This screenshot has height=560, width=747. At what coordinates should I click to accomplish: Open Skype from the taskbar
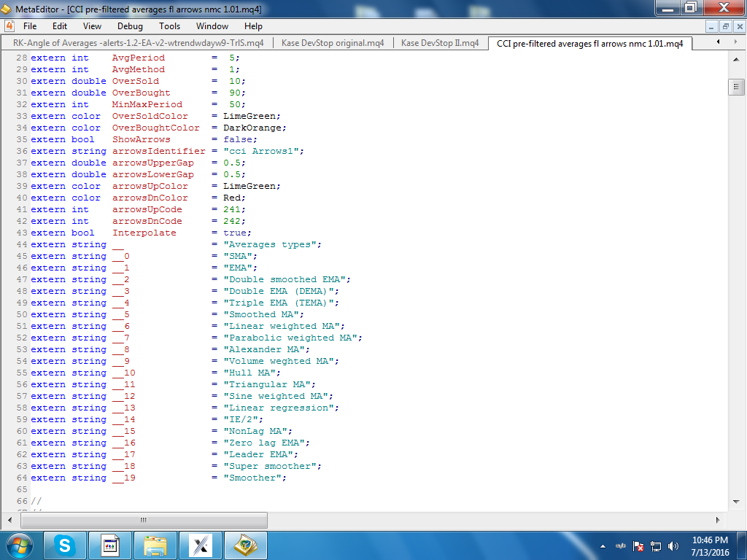pyautogui.click(x=65, y=545)
